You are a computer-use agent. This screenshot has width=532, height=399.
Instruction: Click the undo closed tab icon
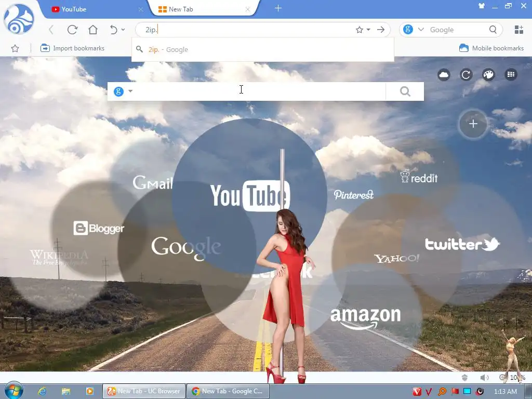[114, 30]
